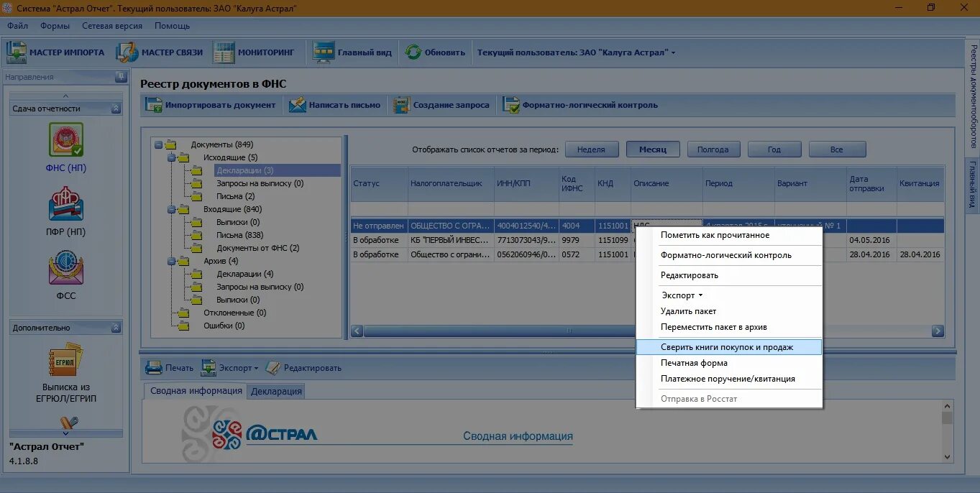The image size is (980, 493).
Task: Show reports for Полгода
Action: click(713, 149)
